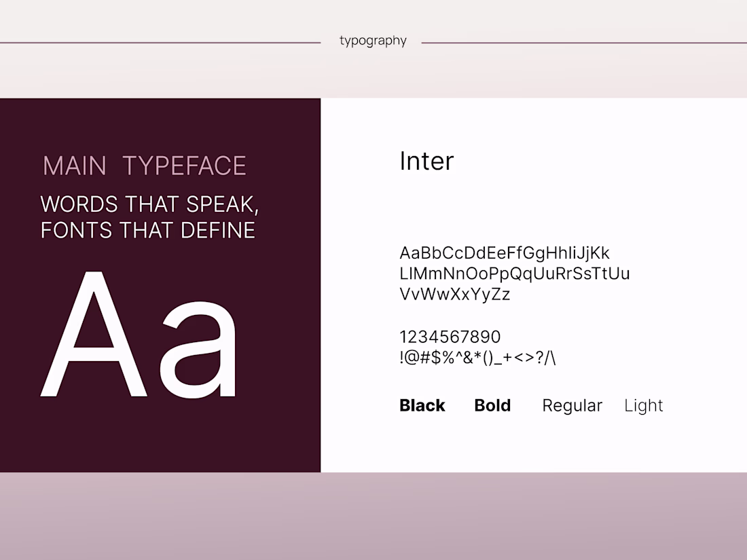
Task: Click the 'VvWwXxYyZz' alphabet line
Action: click(455, 295)
